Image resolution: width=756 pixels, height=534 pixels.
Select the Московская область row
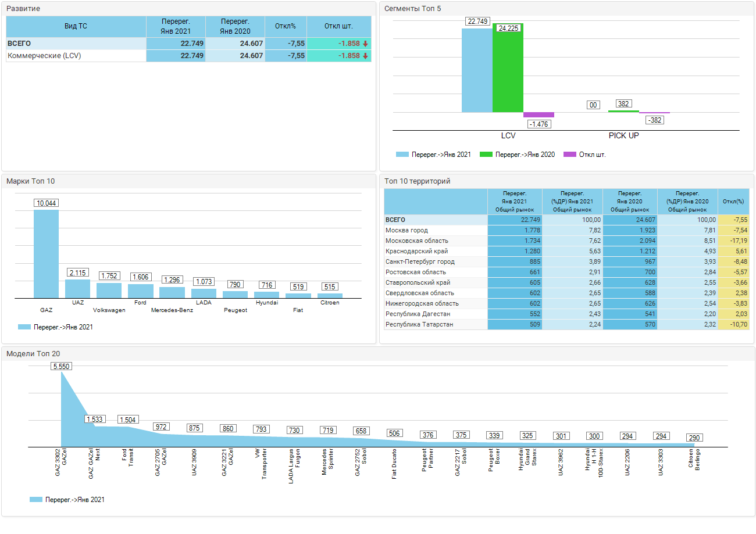[567, 241]
